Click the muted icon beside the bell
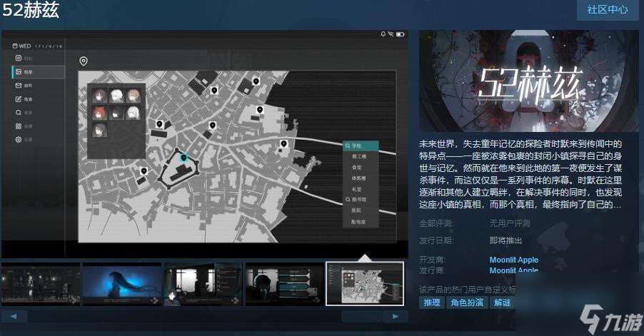 tap(391, 34)
